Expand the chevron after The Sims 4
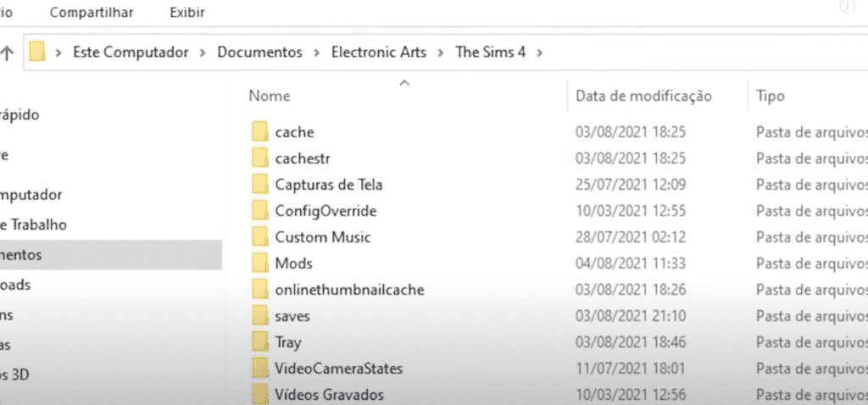This screenshot has height=405, width=868. [540, 53]
